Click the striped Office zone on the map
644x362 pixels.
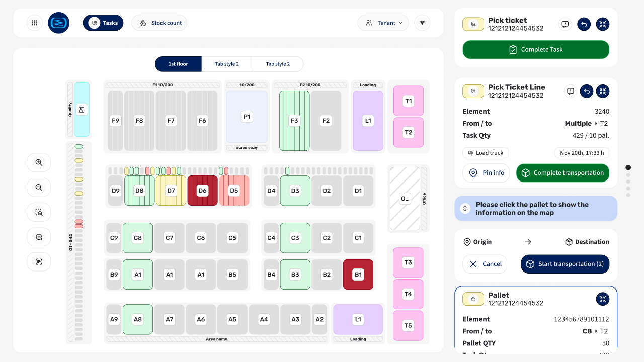405,199
